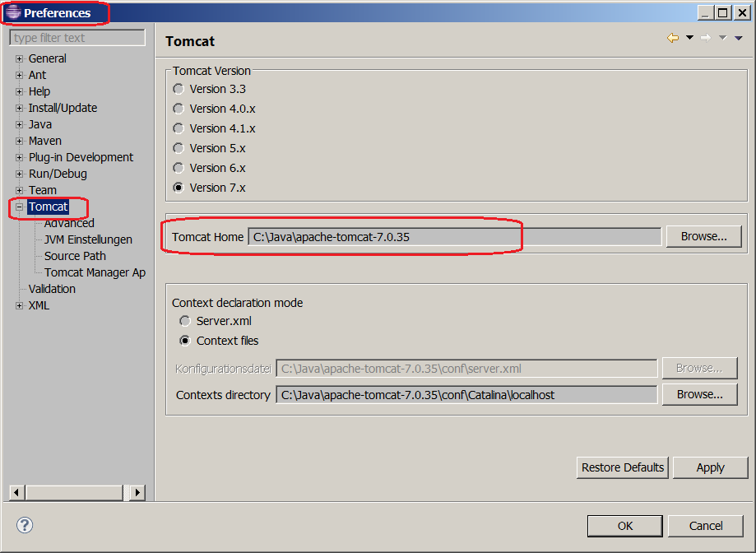
Task: Expand the Maven tree node
Action: click(20, 141)
